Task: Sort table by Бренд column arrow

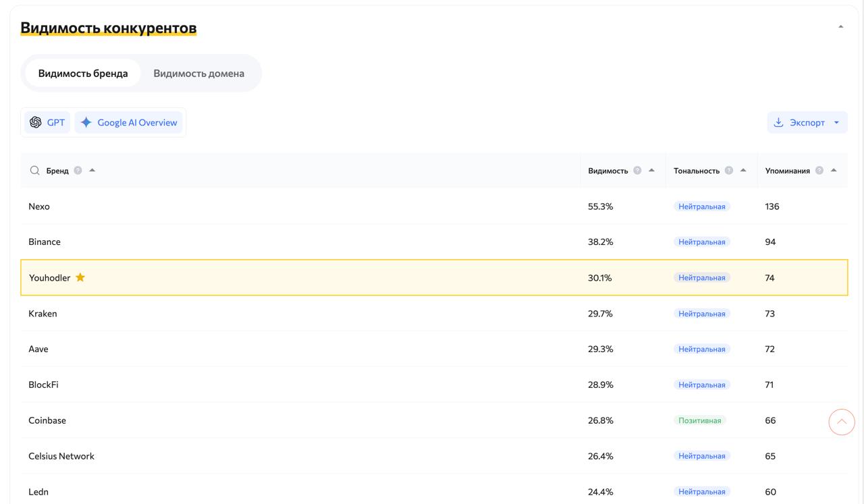Action: tap(92, 170)
